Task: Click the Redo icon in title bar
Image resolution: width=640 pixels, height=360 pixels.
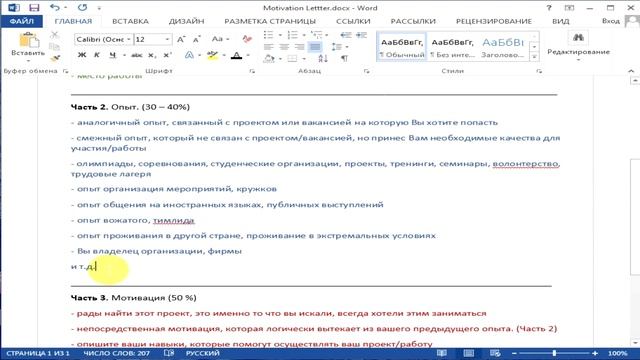Action: (x=82, y=7)
